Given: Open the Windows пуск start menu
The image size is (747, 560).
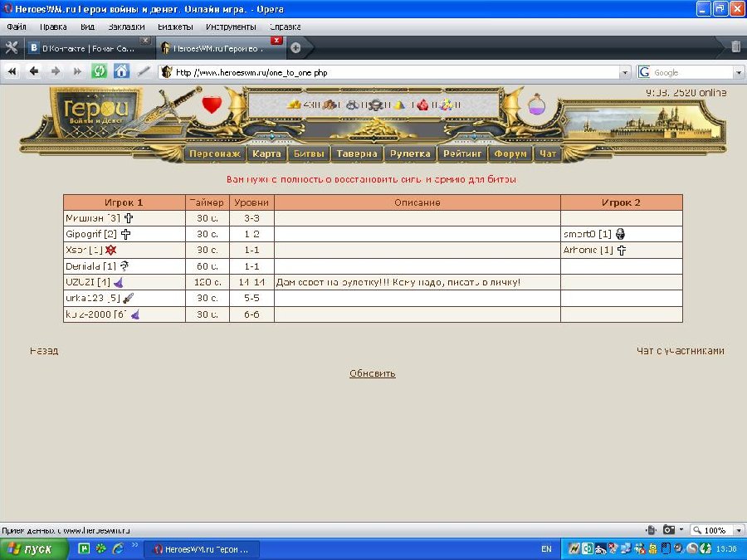Looking at the screenshot, I should click(34, 549).
